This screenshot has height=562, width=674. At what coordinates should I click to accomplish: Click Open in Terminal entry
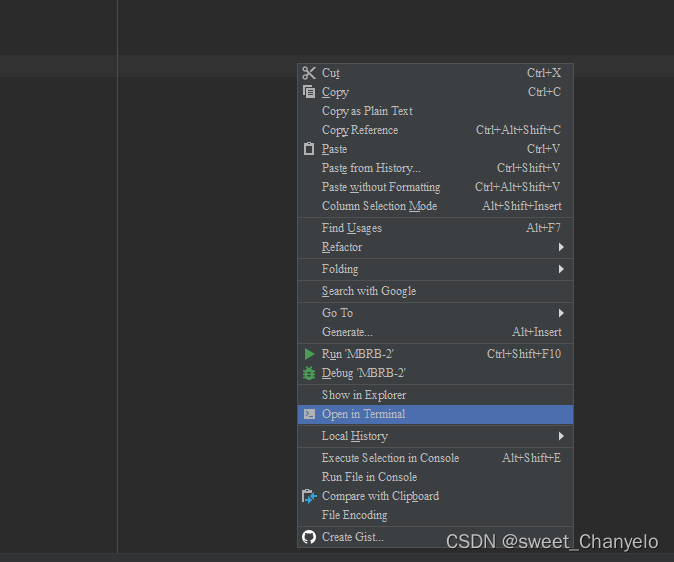(x=435, y=414)
